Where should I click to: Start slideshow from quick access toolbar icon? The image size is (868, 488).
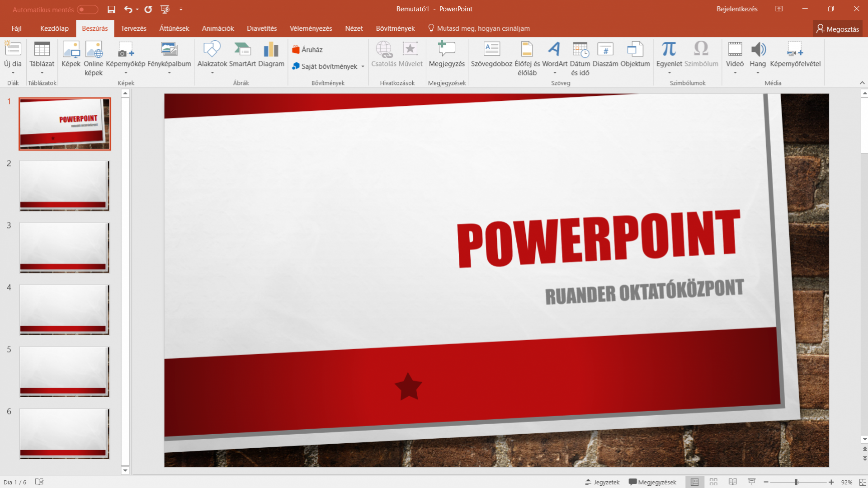point(165,9)
